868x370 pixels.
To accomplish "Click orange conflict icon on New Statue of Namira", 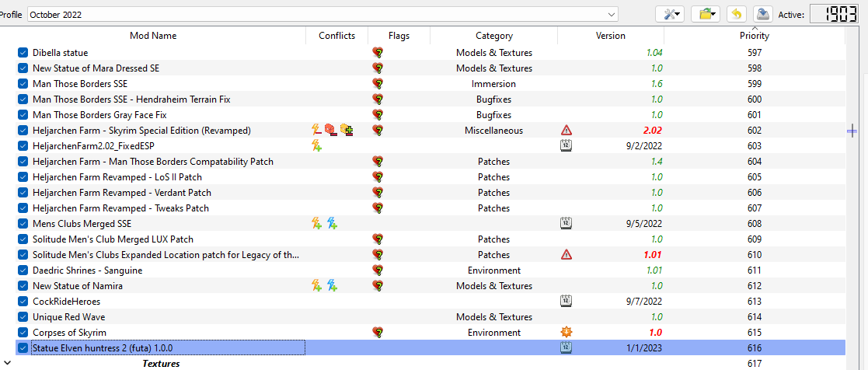I will tap(316, 286).
